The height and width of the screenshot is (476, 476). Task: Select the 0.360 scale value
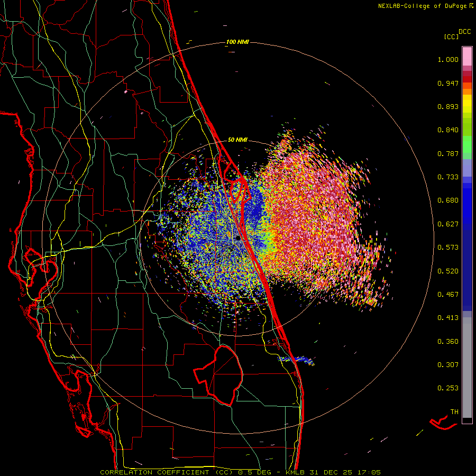click(448, 342)
